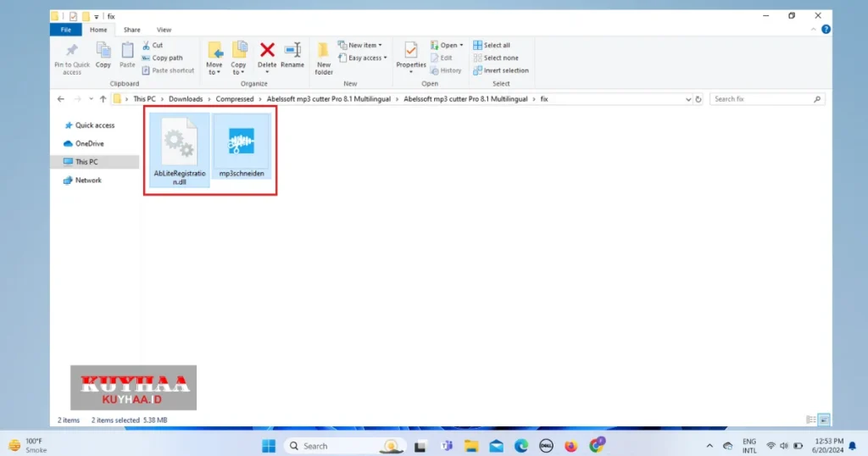Click the Paste ribbon button
This screenshot has height=456, width=868.
click(127, 55)
